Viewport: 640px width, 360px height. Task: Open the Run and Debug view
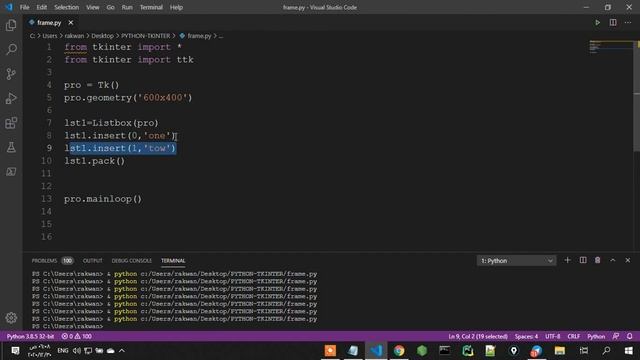click(x=11, y=98)
